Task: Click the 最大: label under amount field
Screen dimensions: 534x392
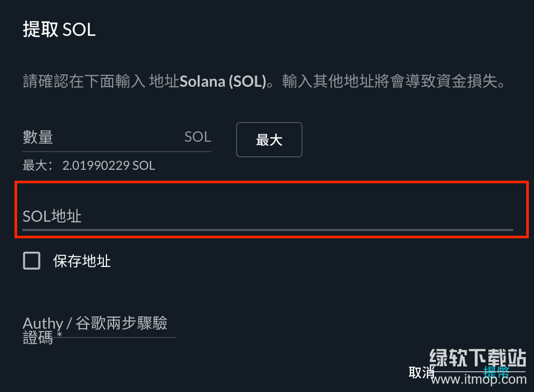Action: [x=37, y=166]
